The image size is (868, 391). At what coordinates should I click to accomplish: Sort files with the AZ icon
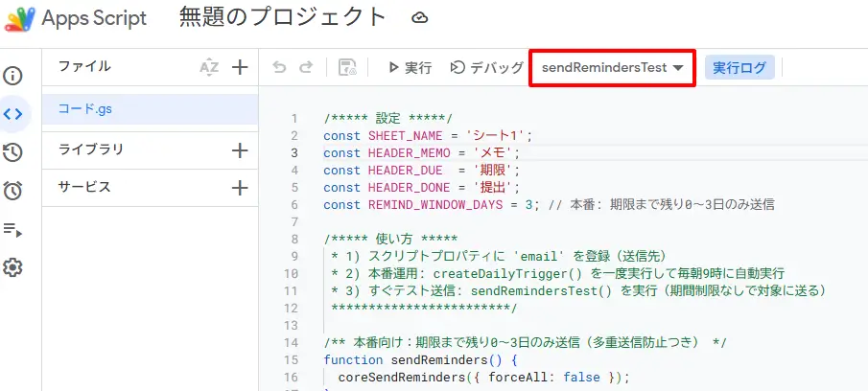pos(209,67)
